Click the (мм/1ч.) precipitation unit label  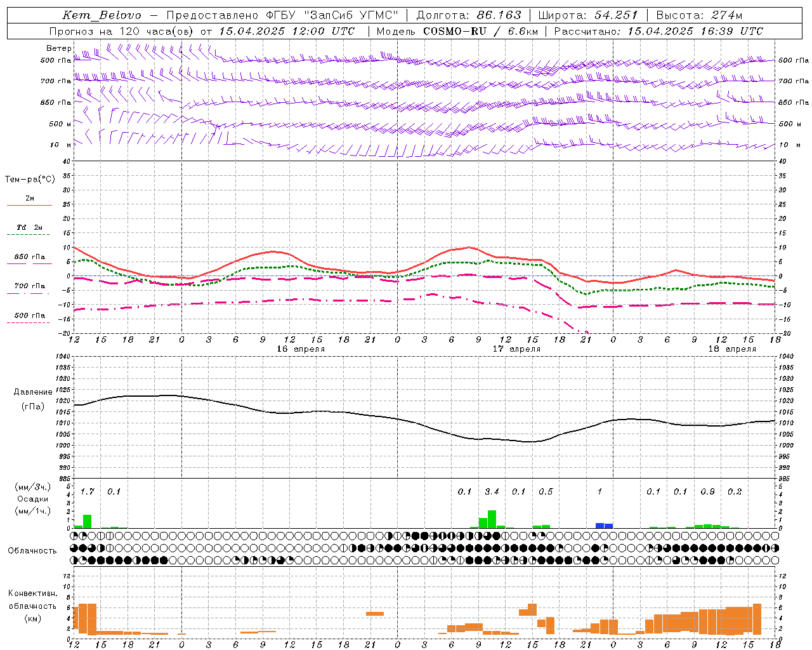click(x=32, y=511)
